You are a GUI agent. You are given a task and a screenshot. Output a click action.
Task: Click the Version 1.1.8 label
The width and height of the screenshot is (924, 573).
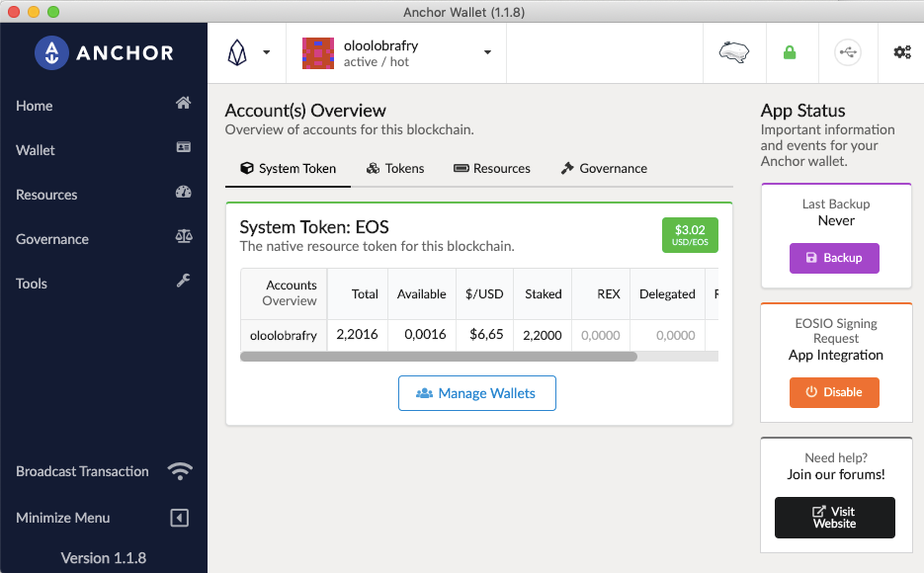coord(104,558)
